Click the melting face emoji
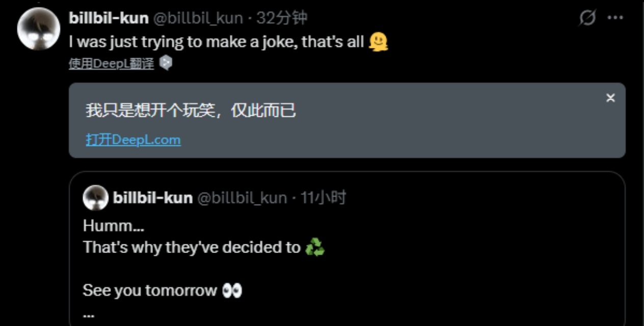 pos(378,42)
